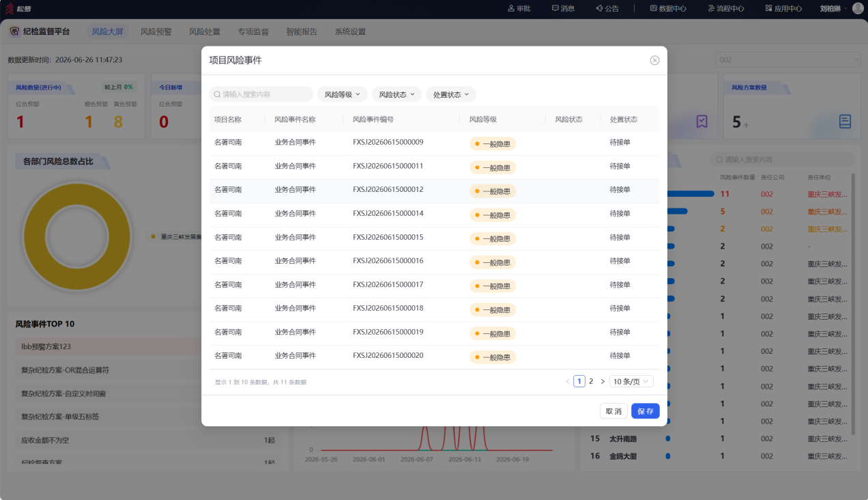The width and height of the screenshot is (868, 500).
Task: Expand 风险状态 filter dropdown
Action: (396, 94)
